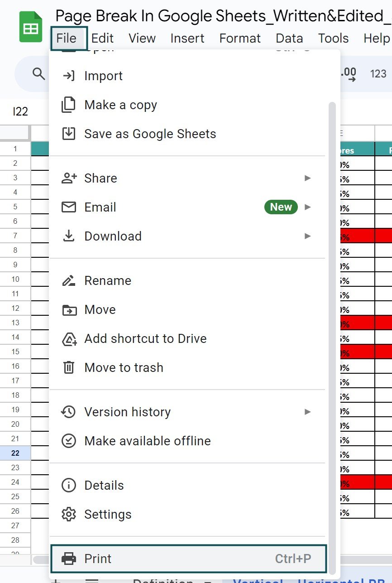Click the Import arrow icon
The width and height of the screenshot is (392, 583).
pos(68,76)
